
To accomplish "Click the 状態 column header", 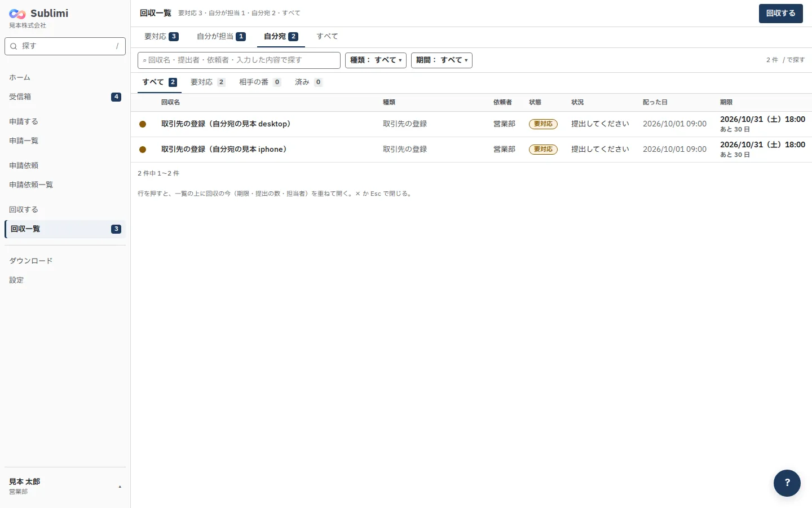I will [535, 103].
